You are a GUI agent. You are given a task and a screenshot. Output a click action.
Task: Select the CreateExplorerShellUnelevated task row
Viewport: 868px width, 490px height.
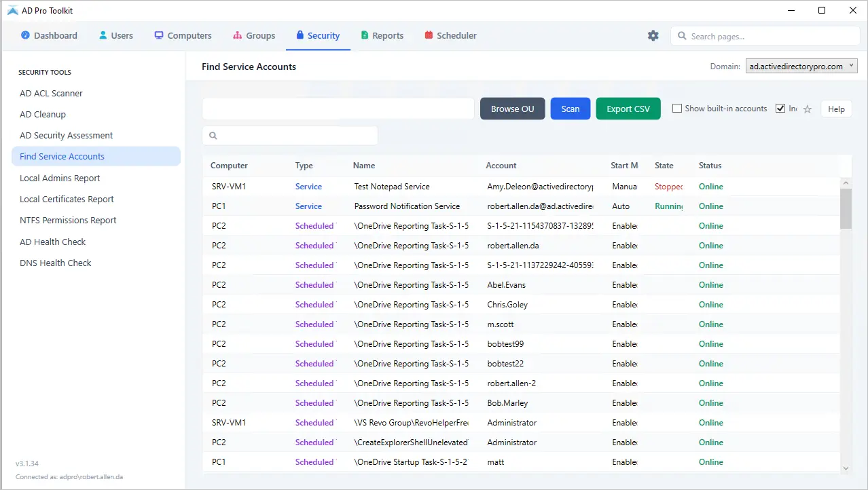[522, 442]
